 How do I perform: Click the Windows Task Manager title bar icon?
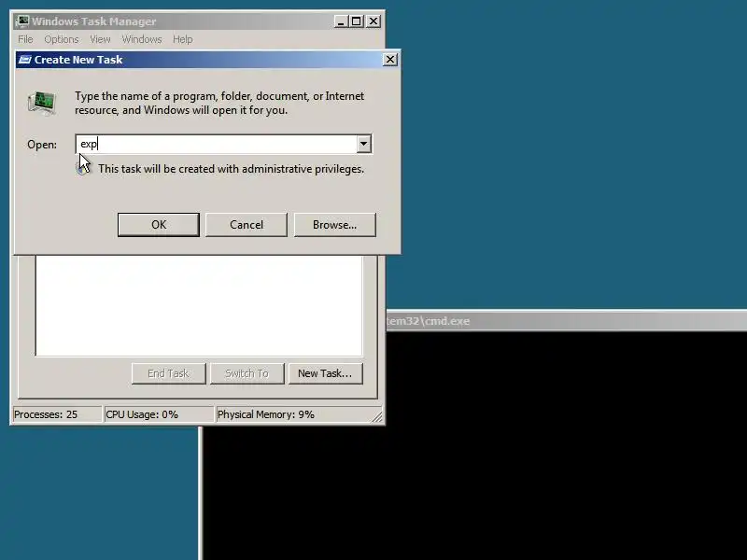pyautogui.click(x=21, y=21)
